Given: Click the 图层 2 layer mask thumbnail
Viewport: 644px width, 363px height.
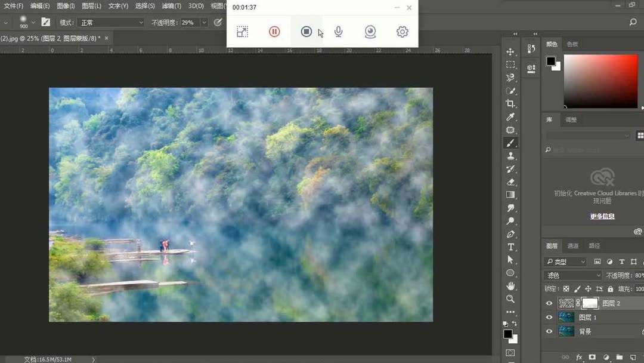Looking at the screenshot, I should [x=590, y=303].
